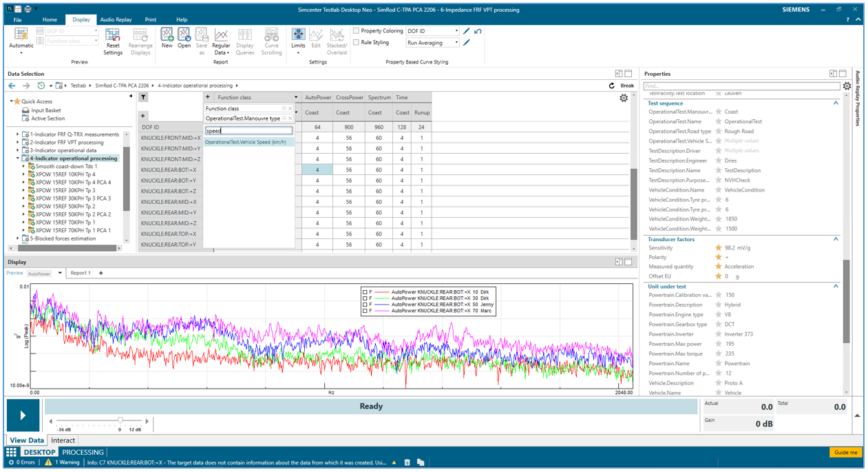Click the Open icon in the Report ribbon group
The image size is (868, 472).
183,40
